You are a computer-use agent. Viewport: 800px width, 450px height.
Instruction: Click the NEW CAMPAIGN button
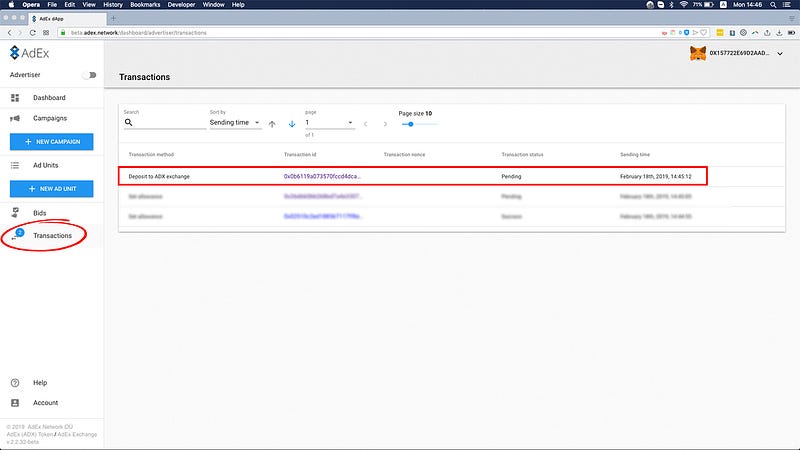point(52,142)
